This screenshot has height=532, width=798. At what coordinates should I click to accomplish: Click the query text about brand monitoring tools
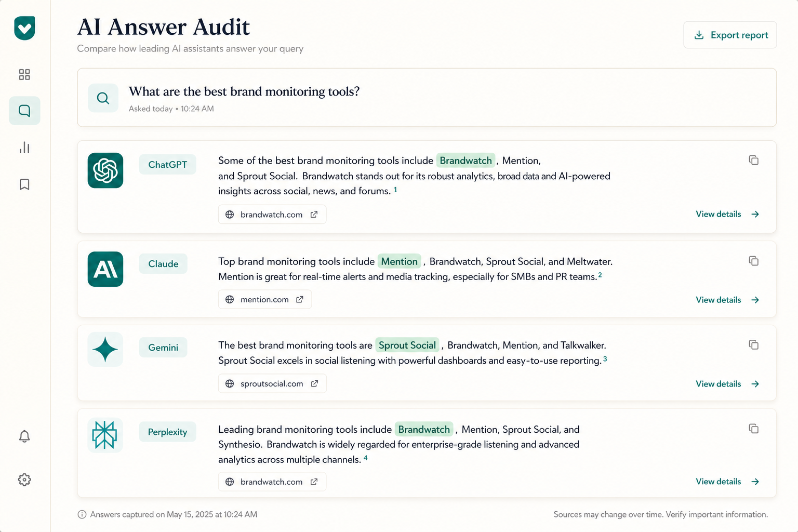point(244,91)
